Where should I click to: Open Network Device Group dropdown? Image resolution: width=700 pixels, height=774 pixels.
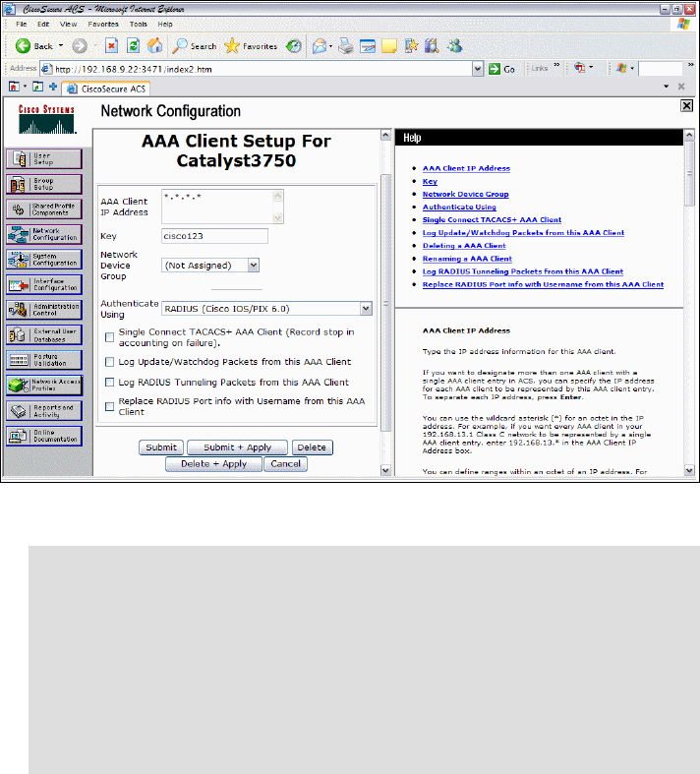coord(253,266)
